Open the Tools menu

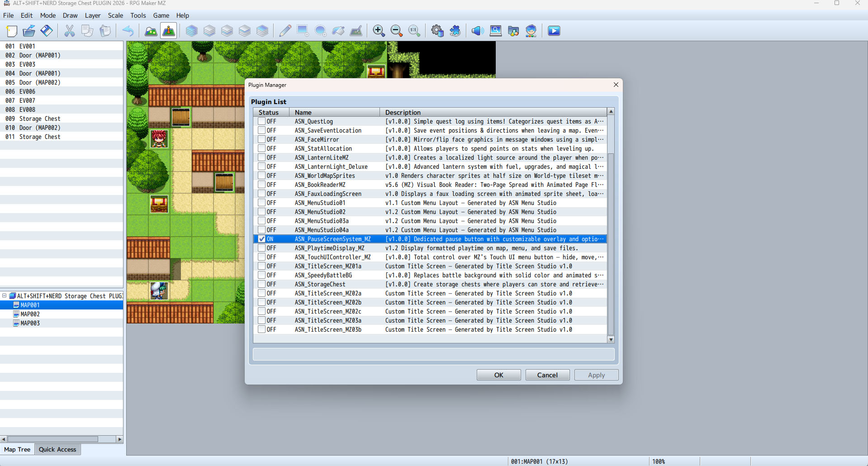coord(138,15)
